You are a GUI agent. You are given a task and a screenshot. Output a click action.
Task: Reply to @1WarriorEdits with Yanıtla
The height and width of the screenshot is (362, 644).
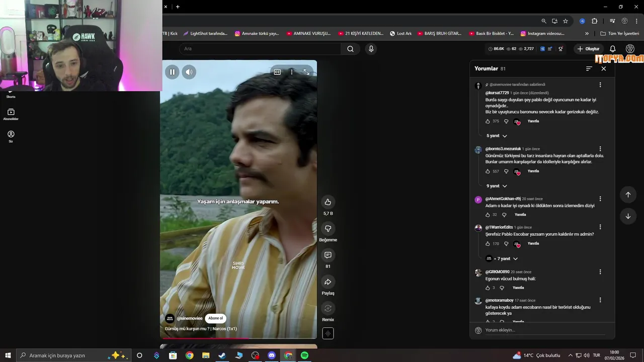point(533,243)
